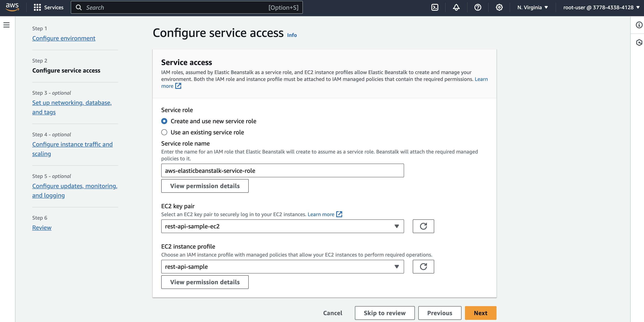The height and width of the screenshot is (322, 644).
Task: Click Skip to review button
Action: pyautogui.click(x=385, y=313)
